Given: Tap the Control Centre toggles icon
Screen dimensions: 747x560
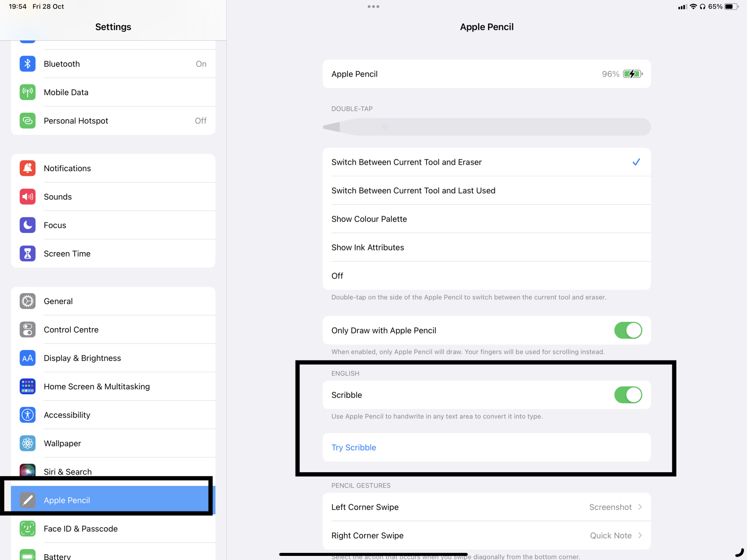Looking at the screenshot, I should click(27, 330).
